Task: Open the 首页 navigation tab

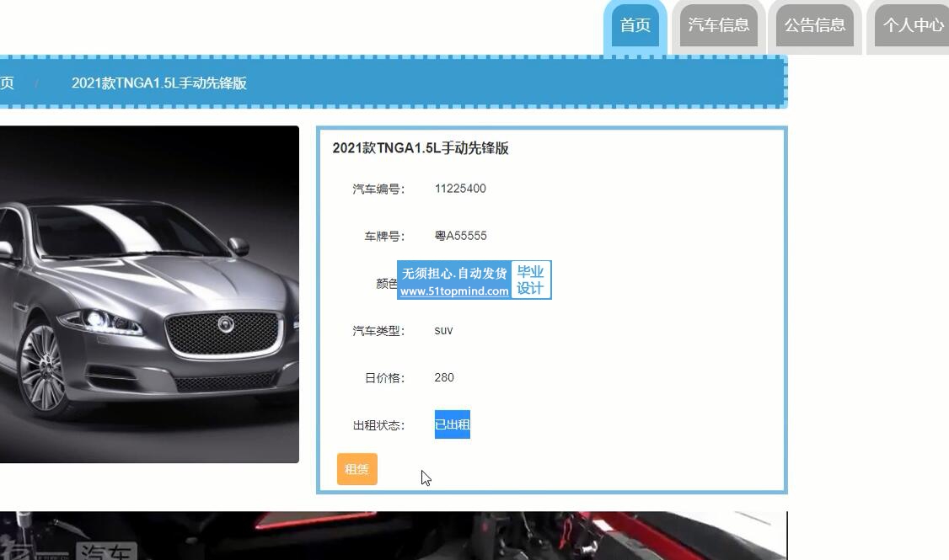Action: tap(635, 25)
